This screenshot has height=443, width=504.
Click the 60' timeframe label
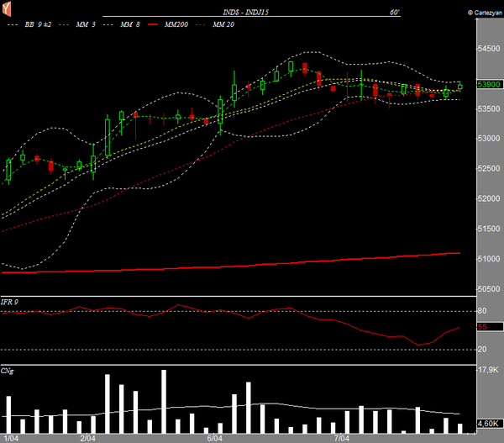[x=395, y=13]
